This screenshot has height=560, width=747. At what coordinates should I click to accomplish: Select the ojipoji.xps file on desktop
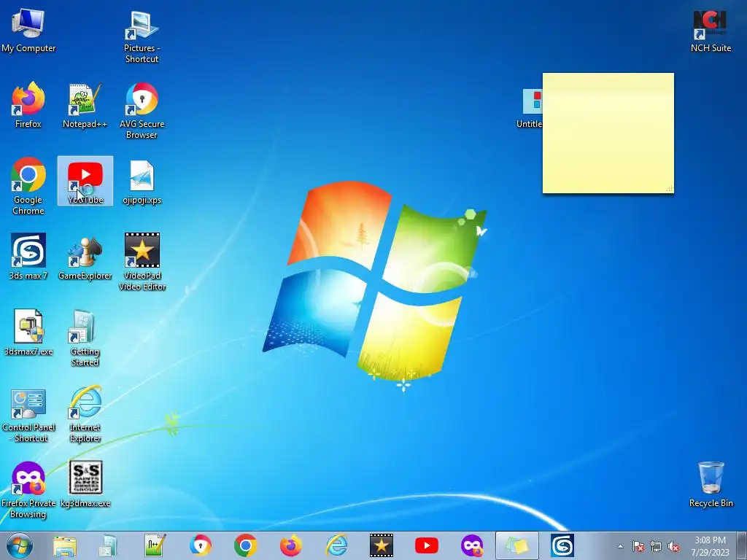pyautogui.click(x=142, y=181)
